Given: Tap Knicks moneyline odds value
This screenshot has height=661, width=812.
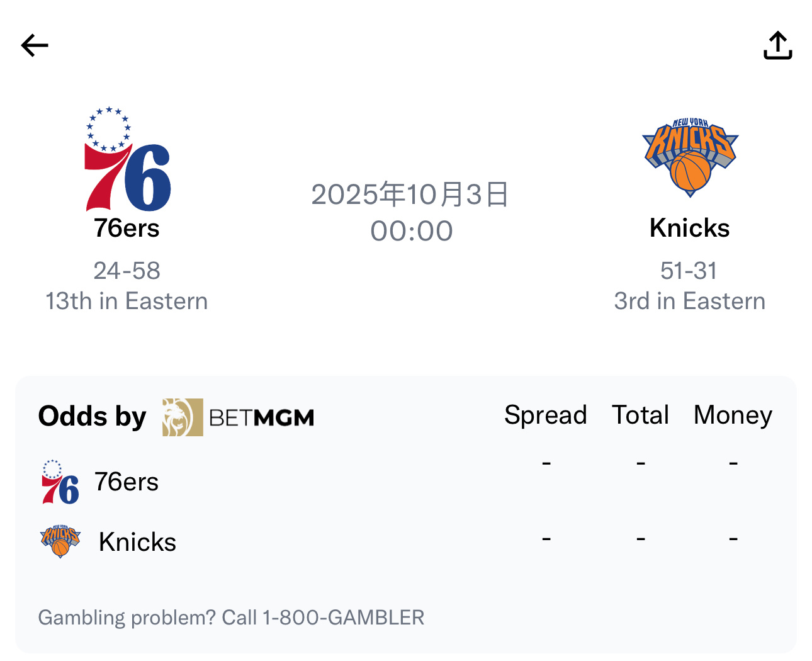Looking at the screenshot, I should click(733, 539).
